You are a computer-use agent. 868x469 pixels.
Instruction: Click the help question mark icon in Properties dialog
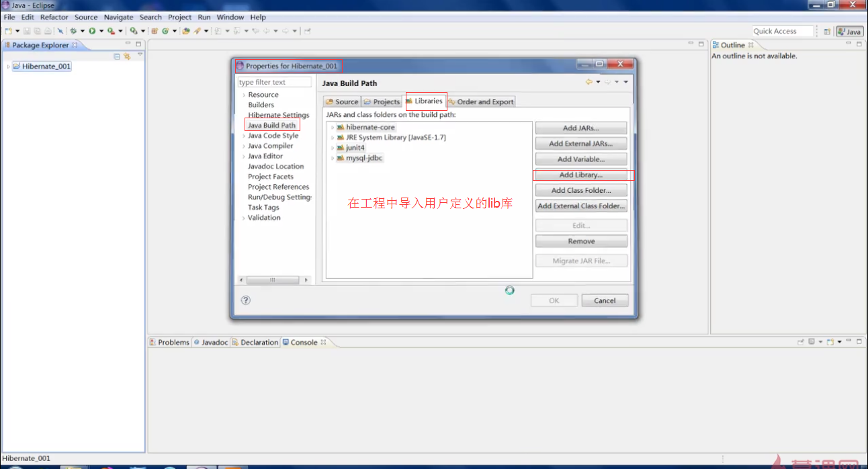click(245, 300)
